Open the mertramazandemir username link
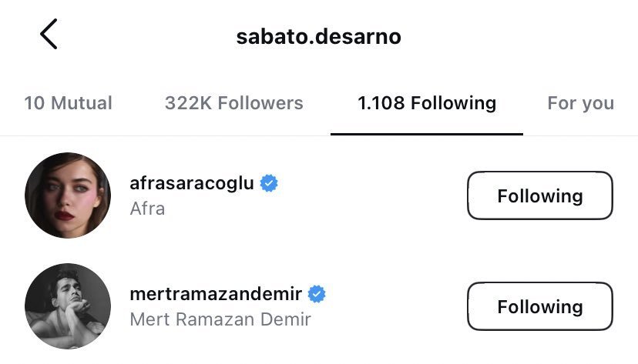 pos(218,294)
